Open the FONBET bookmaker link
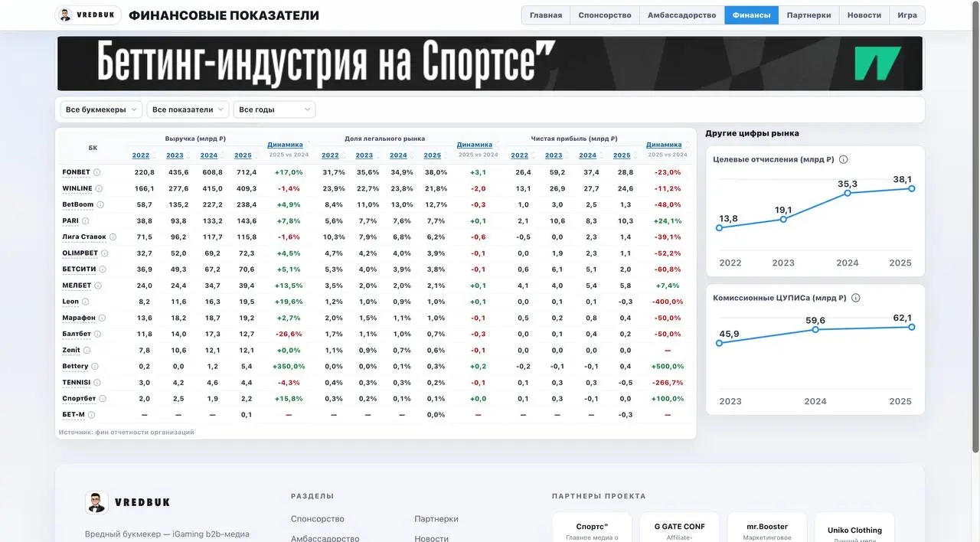This screenshot has height=542, width=980. tap(76, 172)
